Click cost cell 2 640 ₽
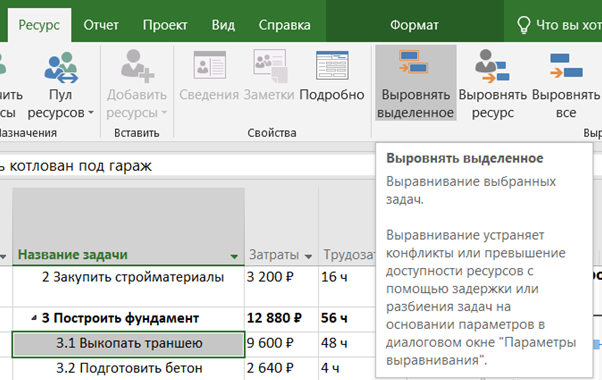 [x=281, y=368]
